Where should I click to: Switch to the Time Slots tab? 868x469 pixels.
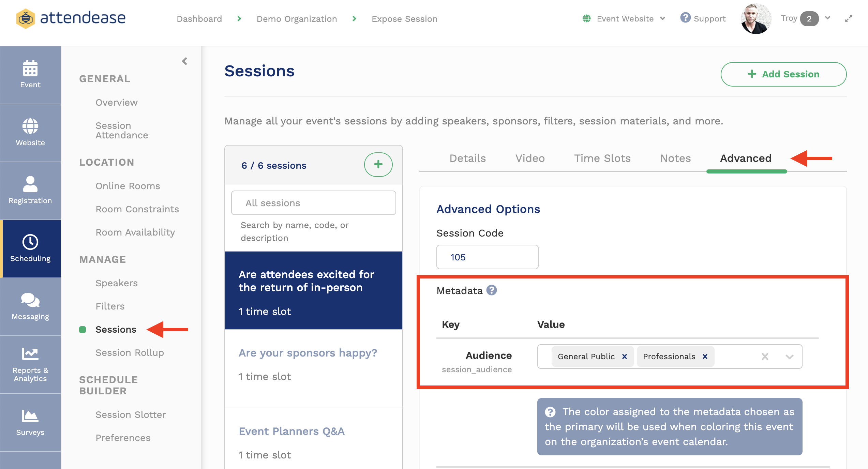[x=602, y=158]
